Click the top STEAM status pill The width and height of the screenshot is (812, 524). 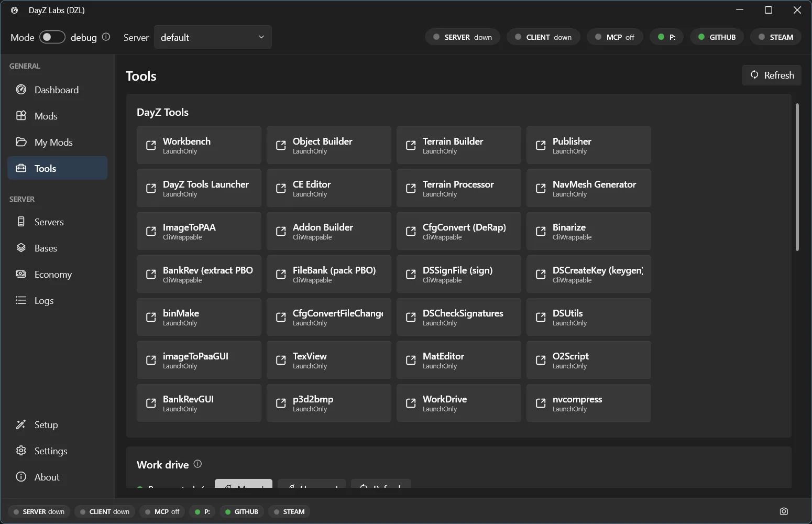776,37
